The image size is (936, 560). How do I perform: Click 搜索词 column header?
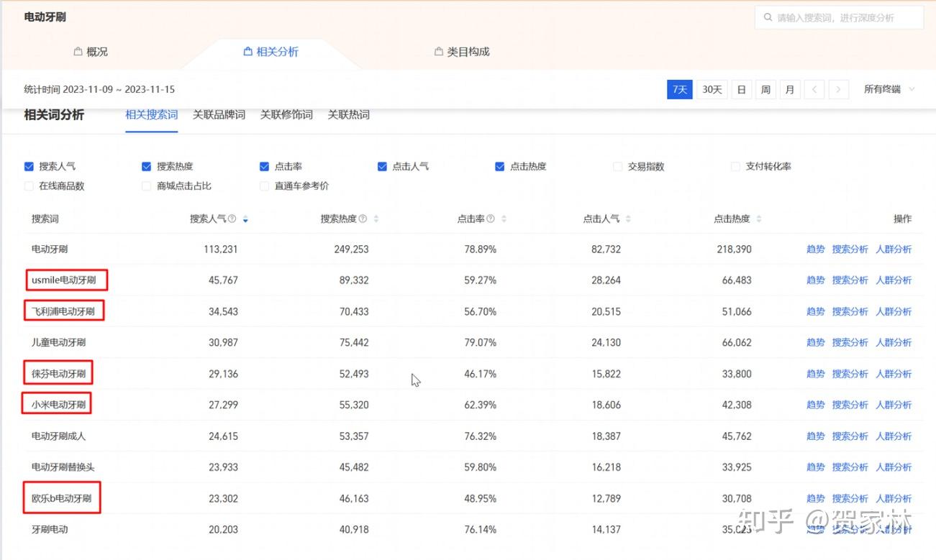click(x=45, y=219)
